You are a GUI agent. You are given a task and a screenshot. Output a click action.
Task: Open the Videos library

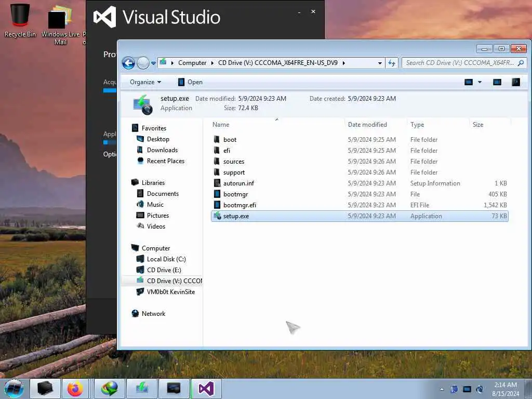tap(156, 227)
